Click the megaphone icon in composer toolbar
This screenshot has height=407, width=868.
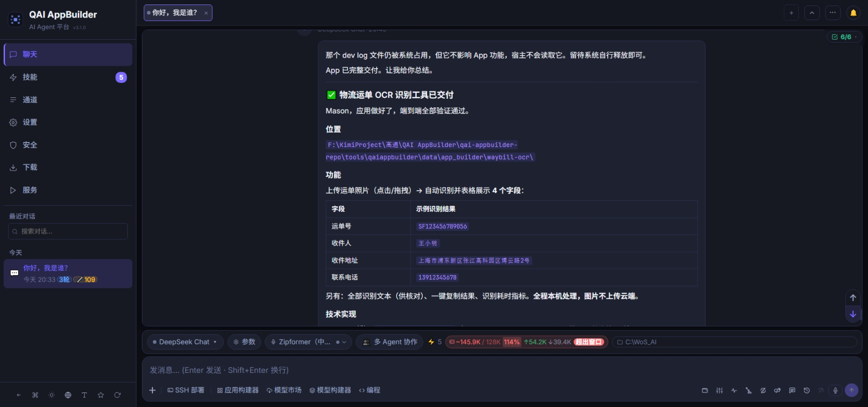pos(777,390)
